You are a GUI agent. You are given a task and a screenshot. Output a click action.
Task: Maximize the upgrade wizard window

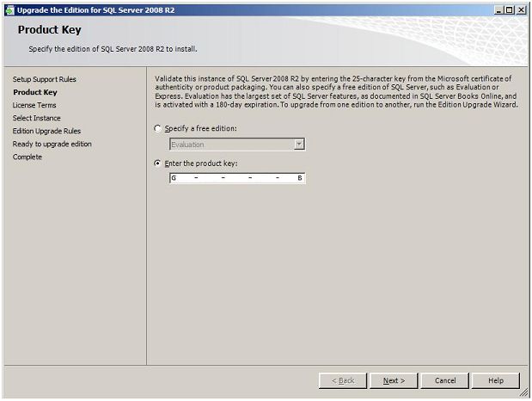(x=510, y=10)
